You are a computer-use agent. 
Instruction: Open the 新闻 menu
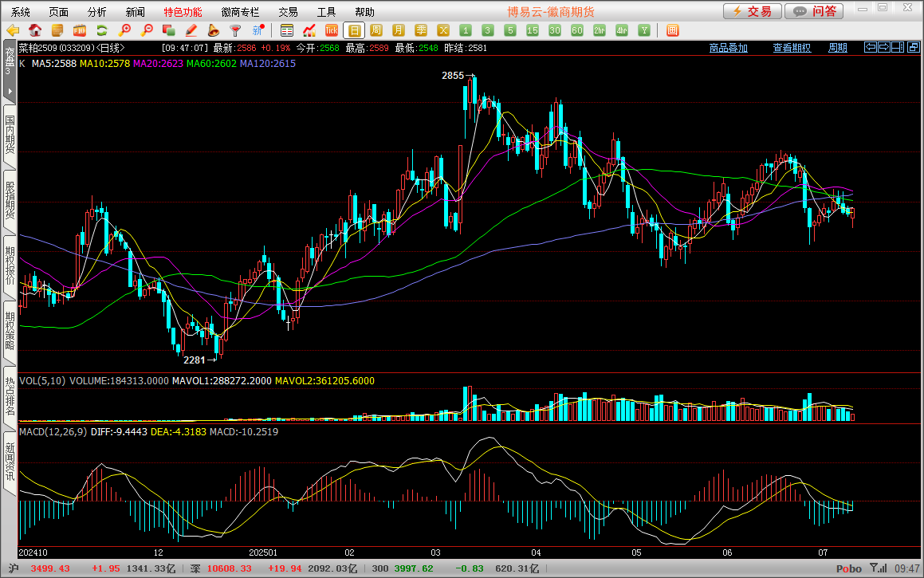[x=136, y=12]
